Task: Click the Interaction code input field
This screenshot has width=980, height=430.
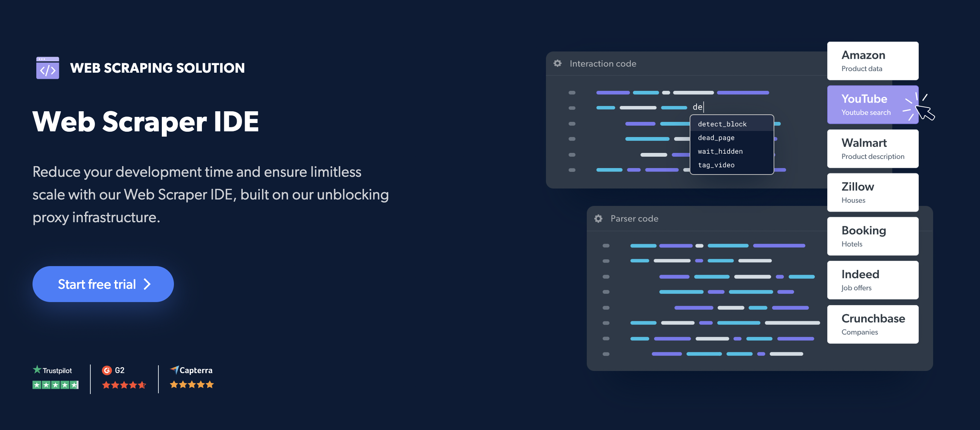Action: (699, 106)
